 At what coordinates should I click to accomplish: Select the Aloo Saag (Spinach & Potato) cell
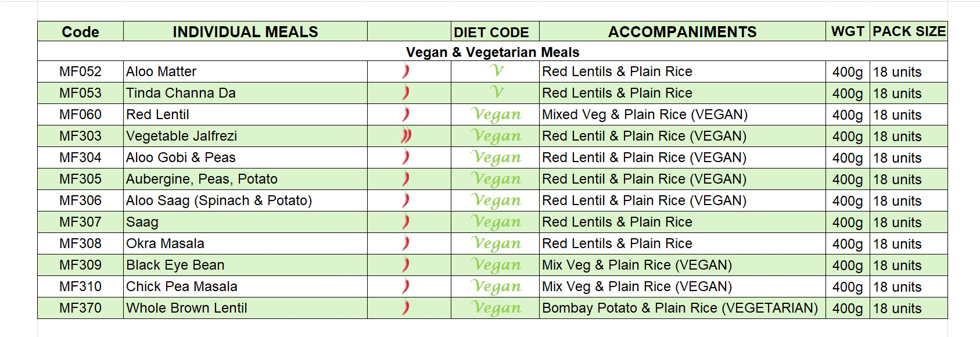tap(245, 200)
